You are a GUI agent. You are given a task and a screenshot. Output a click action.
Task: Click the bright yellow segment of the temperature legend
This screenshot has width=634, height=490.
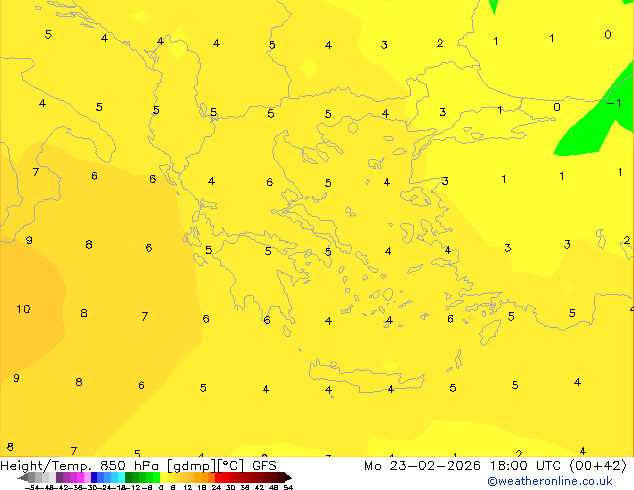coord(163,478)
